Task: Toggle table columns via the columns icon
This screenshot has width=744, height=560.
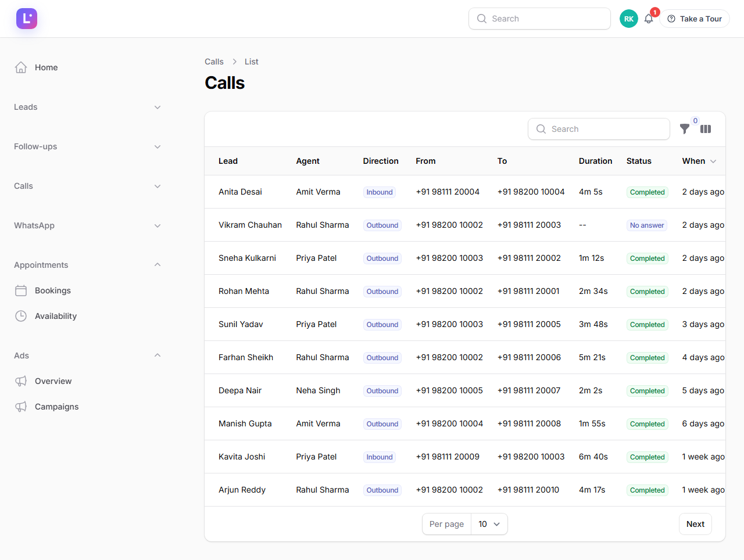Action: (706, 129)
